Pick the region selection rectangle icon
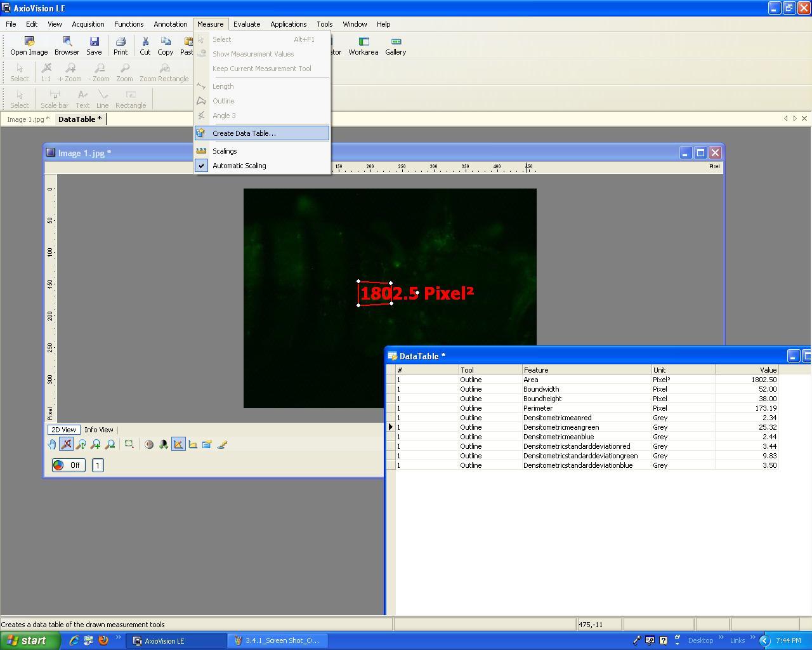This screenshot has width=812, height=650. 129,444
